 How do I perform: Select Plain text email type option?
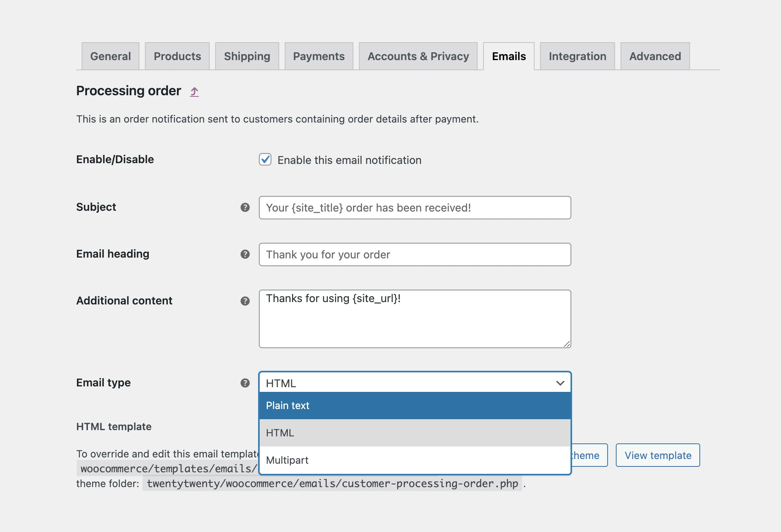(415, 406)
